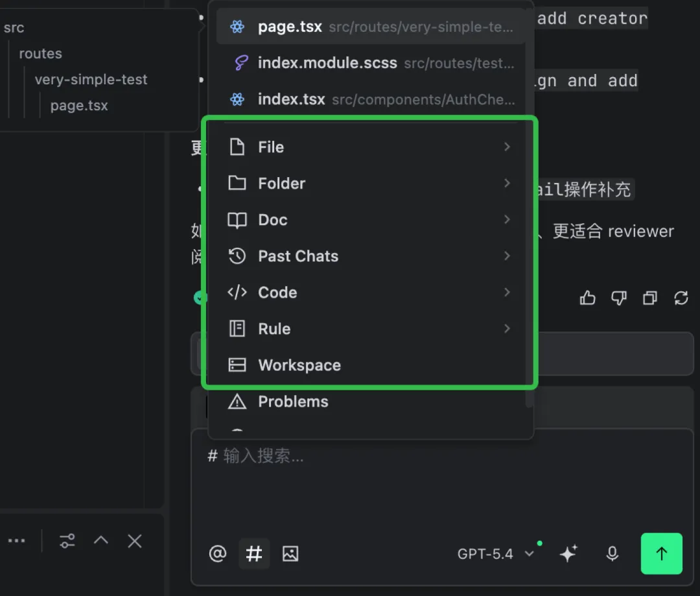Image resolution: width=700 pixels, height=596 pixels.
Task: Give the response a thumbs up
Action: pos(587,298)
